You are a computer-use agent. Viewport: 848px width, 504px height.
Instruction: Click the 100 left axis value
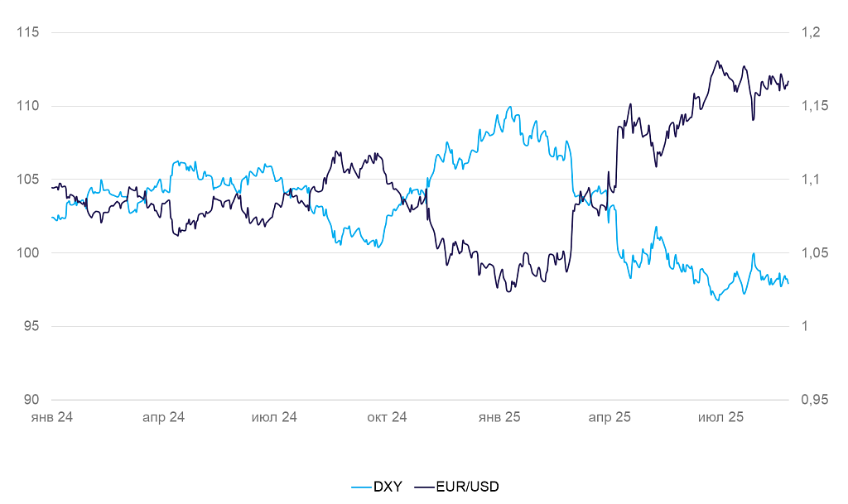(28, 252)
